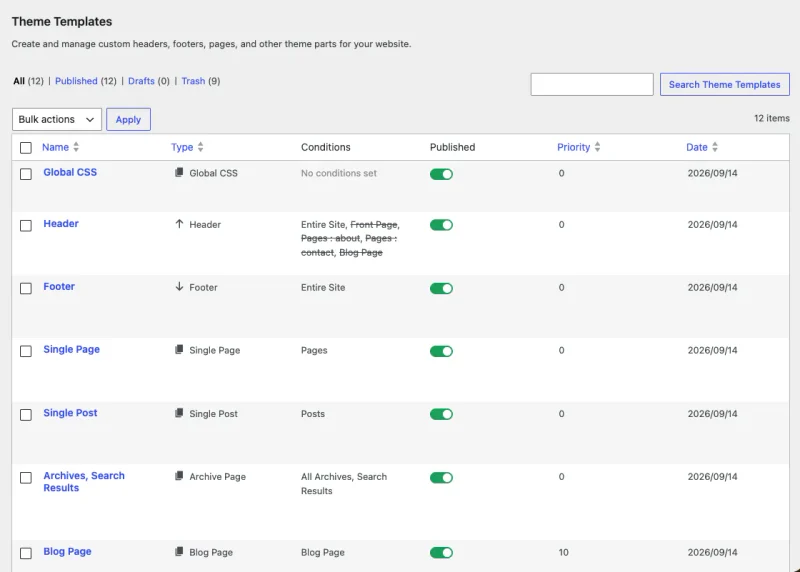Open the Global CSS template
Image resolution: width=800 pixels, height=572 pixels.
coord(70,172)
